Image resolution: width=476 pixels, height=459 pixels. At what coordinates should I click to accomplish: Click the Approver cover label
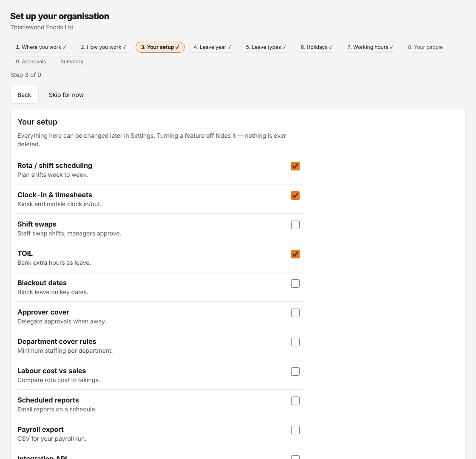tap(43, 312)
